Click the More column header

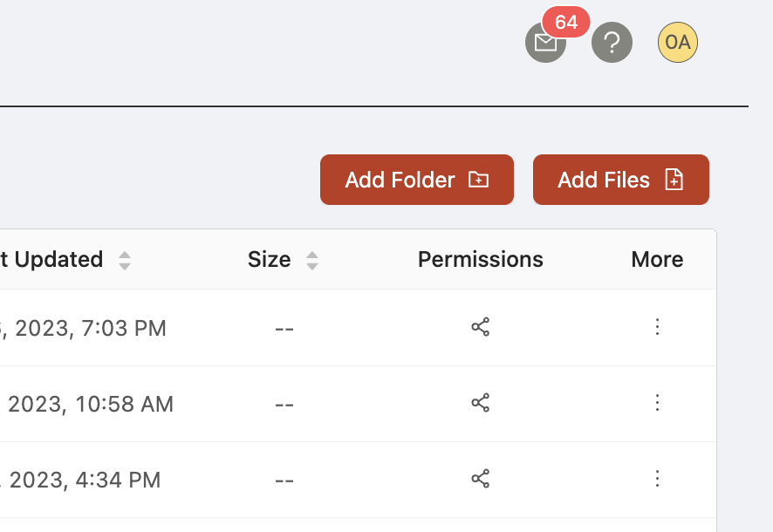coord(657,260)
